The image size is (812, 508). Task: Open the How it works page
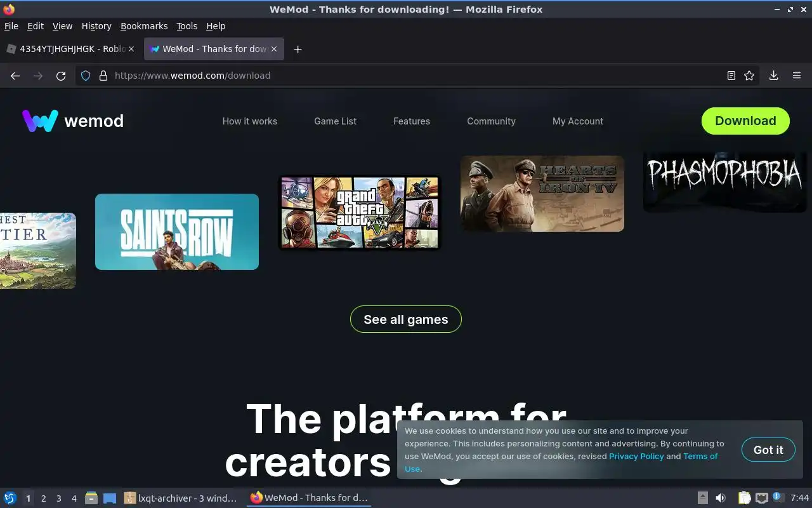click(250, 121)
